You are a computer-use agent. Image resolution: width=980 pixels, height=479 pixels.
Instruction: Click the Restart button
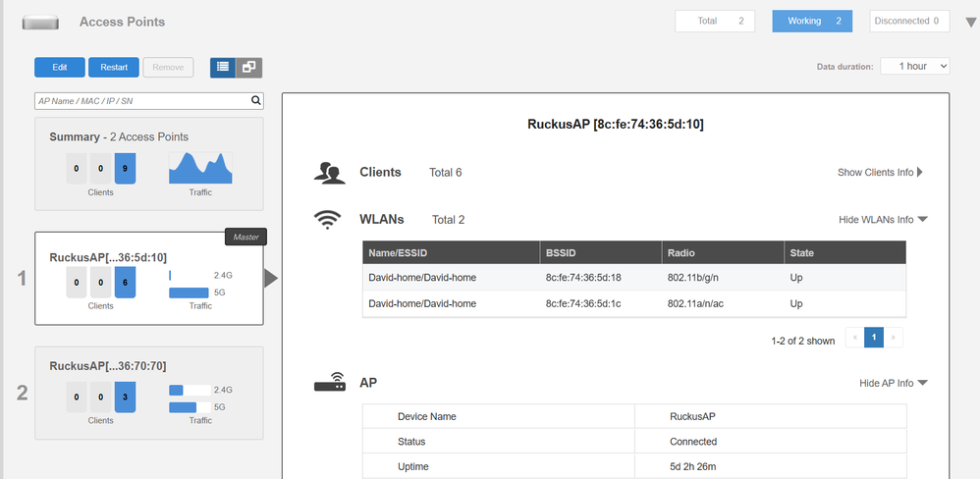tap(113, 67)
